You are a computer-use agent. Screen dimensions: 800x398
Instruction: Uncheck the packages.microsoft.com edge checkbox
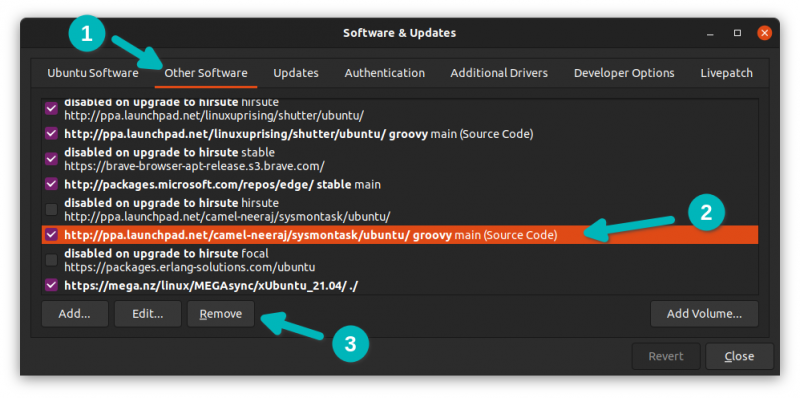click(x=52, y=184)
